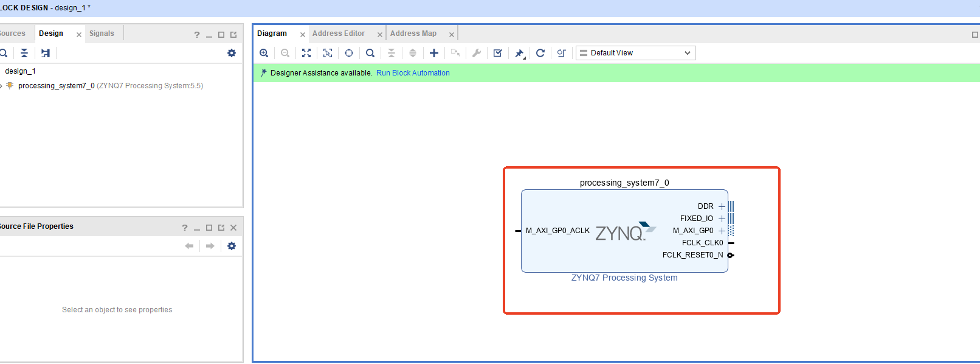Add IP with the plus icon
The image size is (980, 364).
[x=434, y=53]
